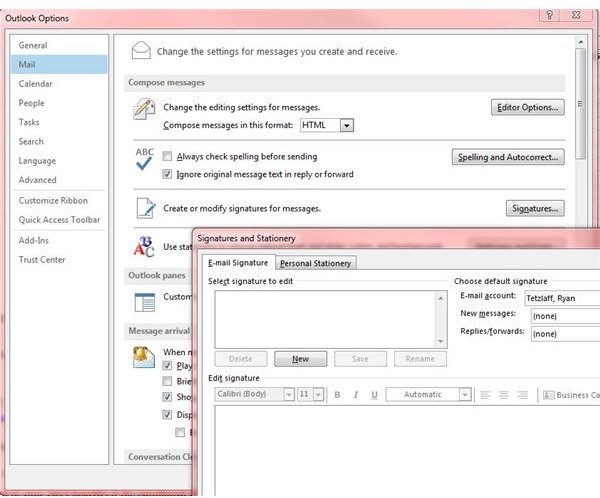Align signature text right
Screen dimensions: 600x498
pyautogui.click(x=522, y=395)
